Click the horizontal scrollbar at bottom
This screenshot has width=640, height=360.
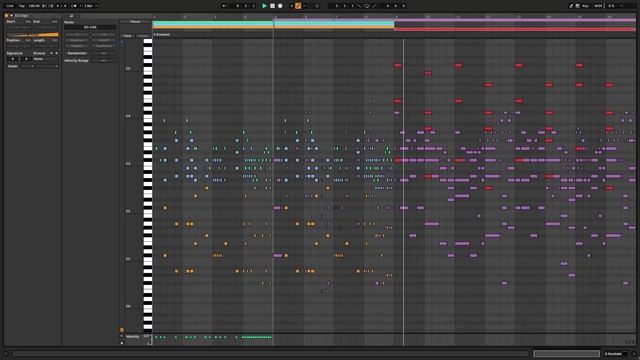coord(271,354)
